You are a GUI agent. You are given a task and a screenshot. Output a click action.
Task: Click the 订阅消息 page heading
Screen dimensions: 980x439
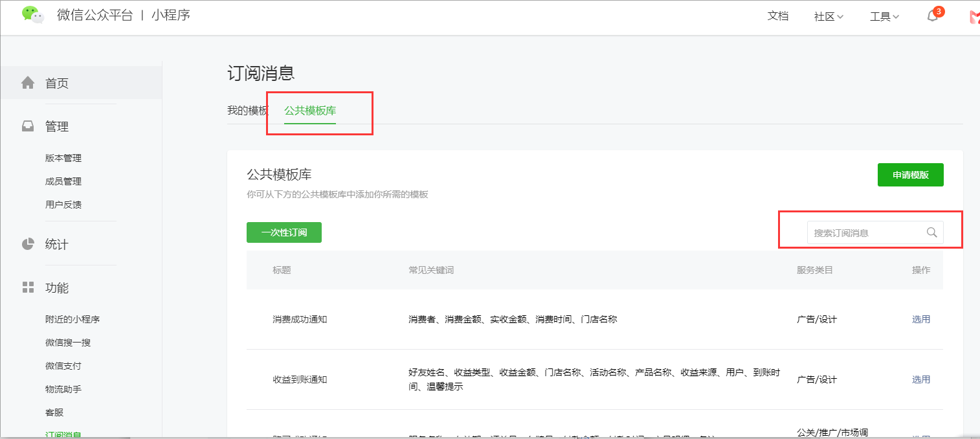[261, 73]
